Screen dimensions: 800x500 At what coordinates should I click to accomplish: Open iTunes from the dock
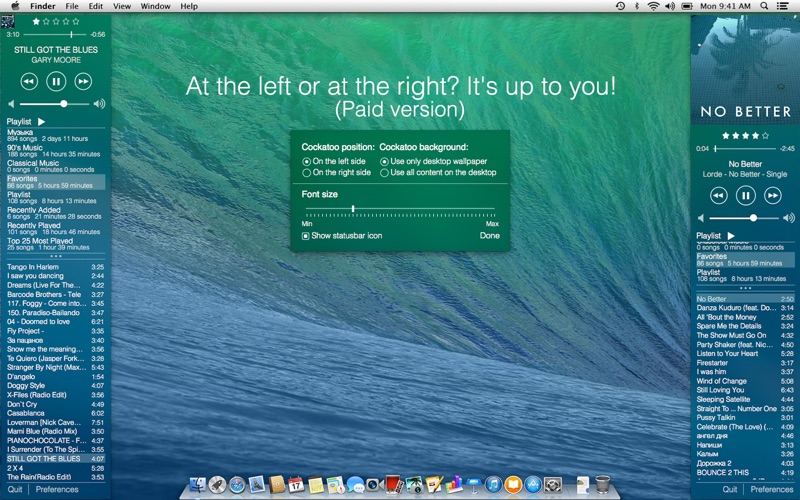click(493, 484)
